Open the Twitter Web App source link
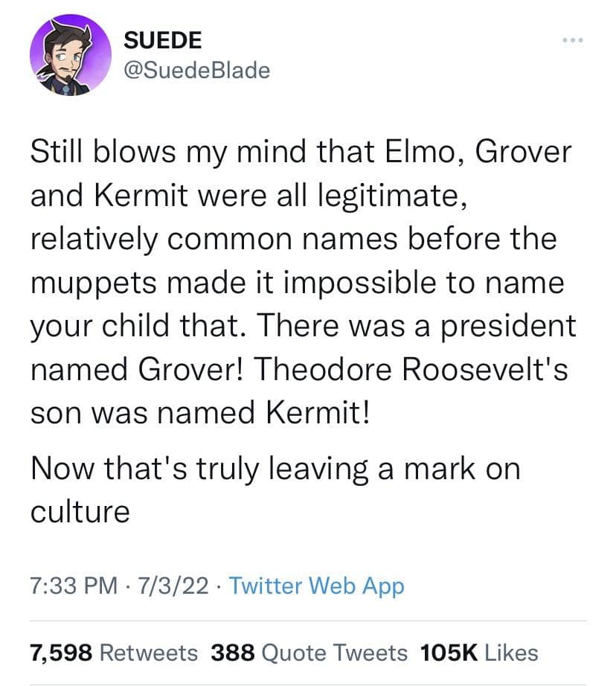The height and width of the screenshot is (686, 616). [x=317, y=586]
